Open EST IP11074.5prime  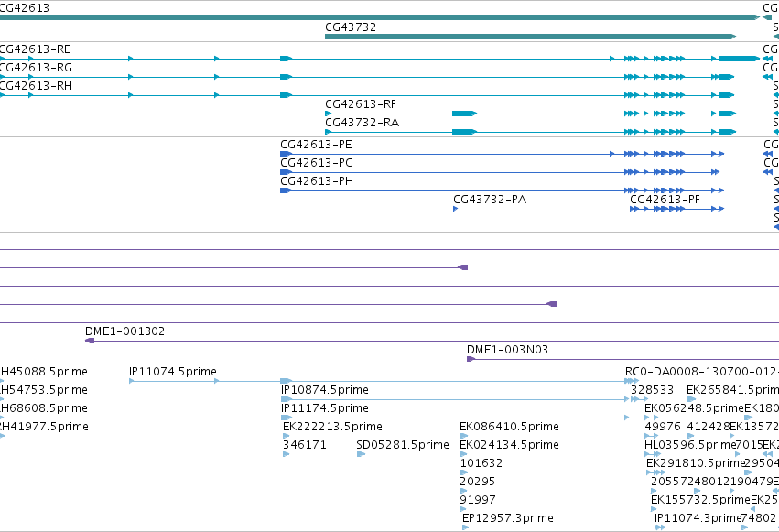tap(173, 372)
